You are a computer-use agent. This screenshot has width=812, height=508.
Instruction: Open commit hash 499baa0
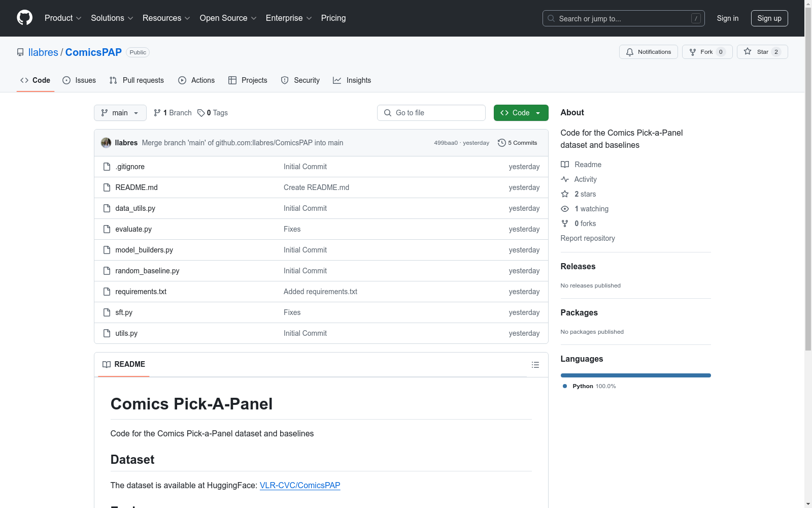click(446, 143)
